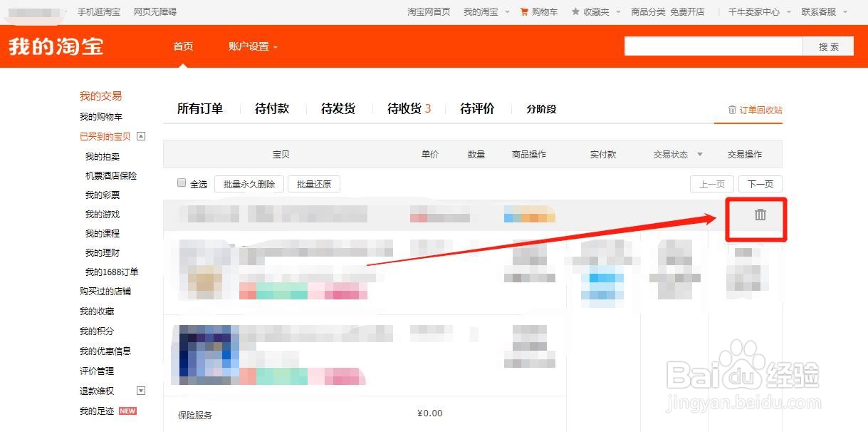Open 我的优惠信息 in the sidebar
Viewport: 868px width, 432px height.
[x=105, y=351]
